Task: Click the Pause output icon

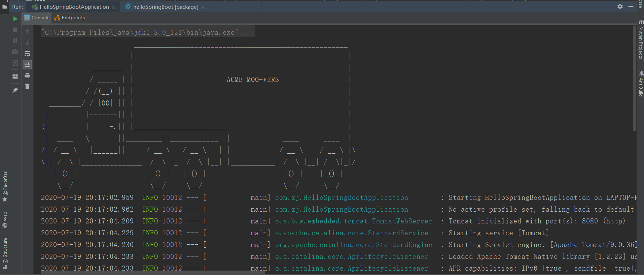Action: tap(15, 40)
